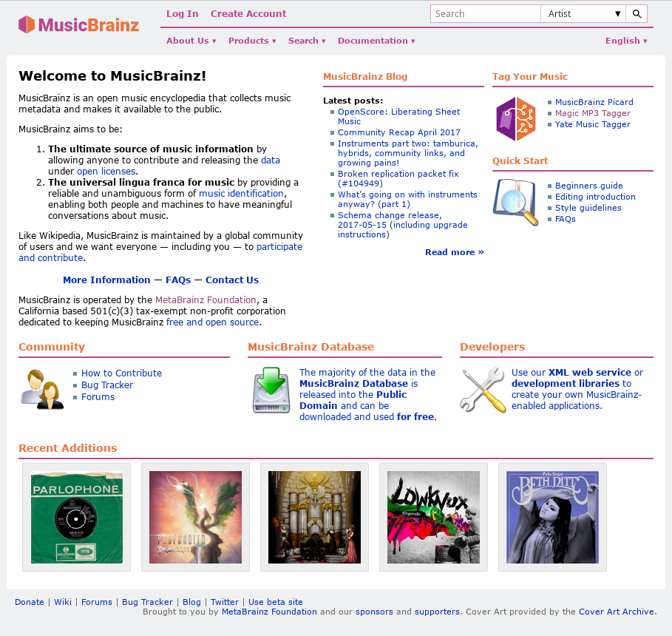Open the Profundiza Dracarys album cover
This screenshot has height=636, width=672.
pos(195,517)
